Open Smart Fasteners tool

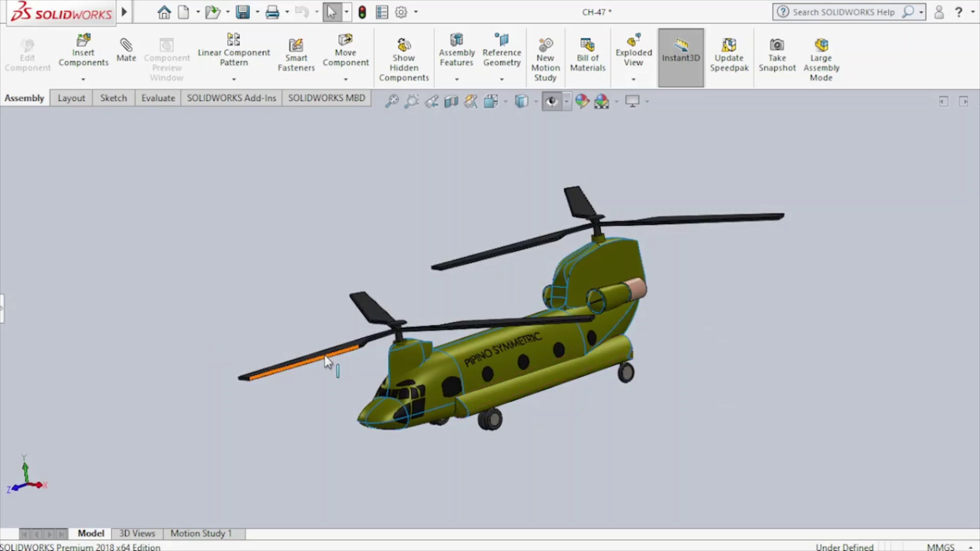tap(296, 46)
